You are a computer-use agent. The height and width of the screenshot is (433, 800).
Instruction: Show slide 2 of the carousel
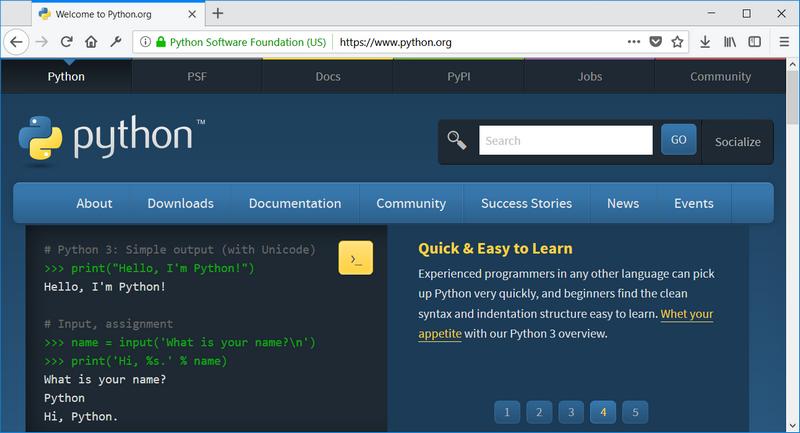point(539,412)
